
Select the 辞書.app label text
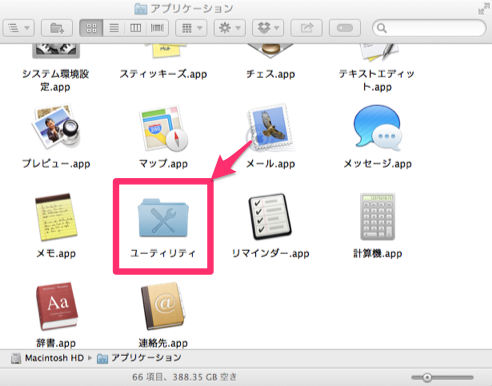[56, 343]
